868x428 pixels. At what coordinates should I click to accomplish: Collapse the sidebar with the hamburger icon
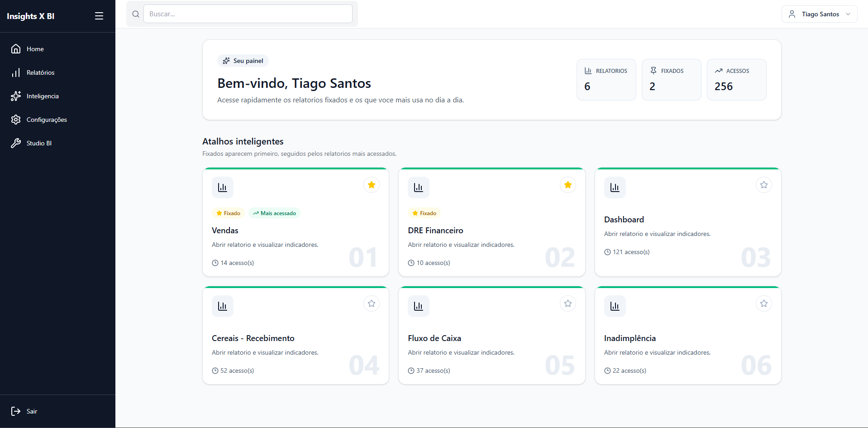[x=99, y=16]
